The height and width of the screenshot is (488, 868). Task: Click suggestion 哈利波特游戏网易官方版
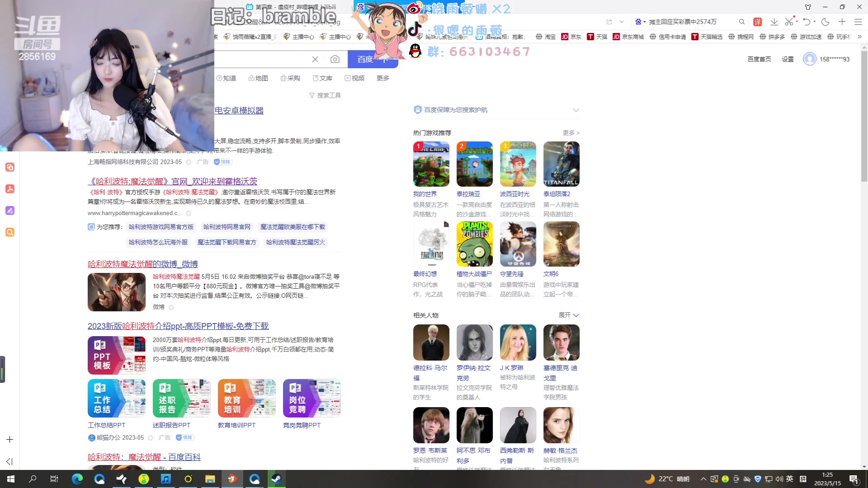click(161, 227)
